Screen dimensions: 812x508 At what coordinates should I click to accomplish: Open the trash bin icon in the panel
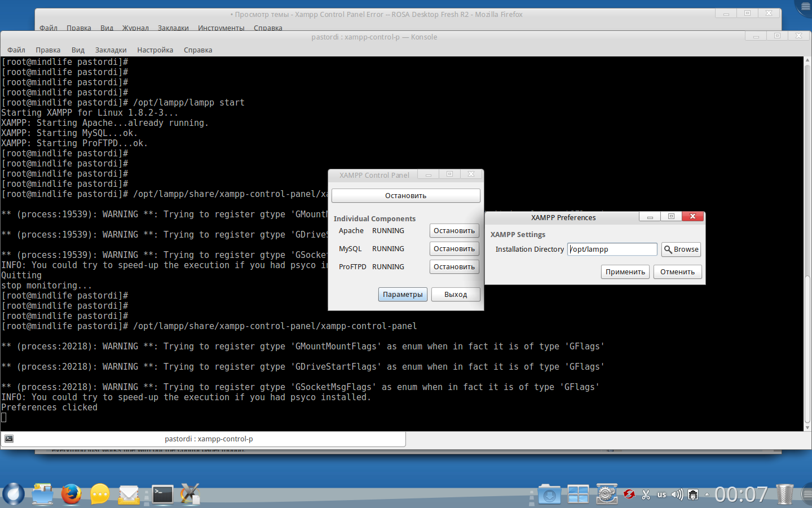coord(784,494)
